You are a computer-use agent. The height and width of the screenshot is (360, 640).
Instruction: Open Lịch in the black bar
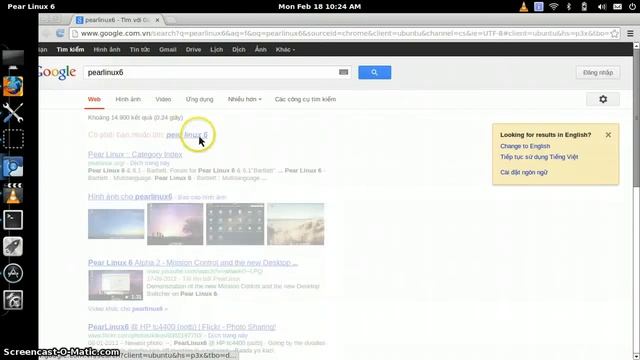(x=217, y=49)
